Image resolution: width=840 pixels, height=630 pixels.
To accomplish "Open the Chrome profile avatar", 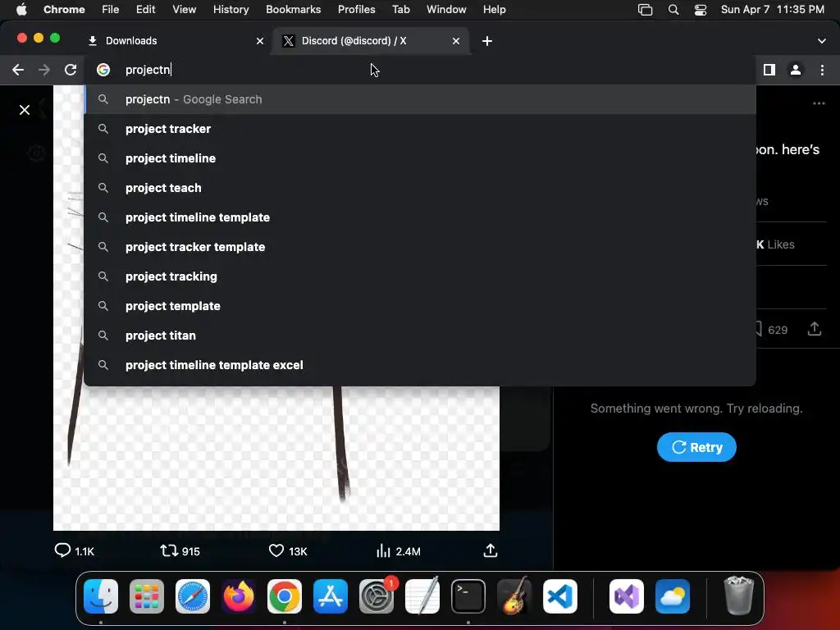I will [x=796, y=70].
